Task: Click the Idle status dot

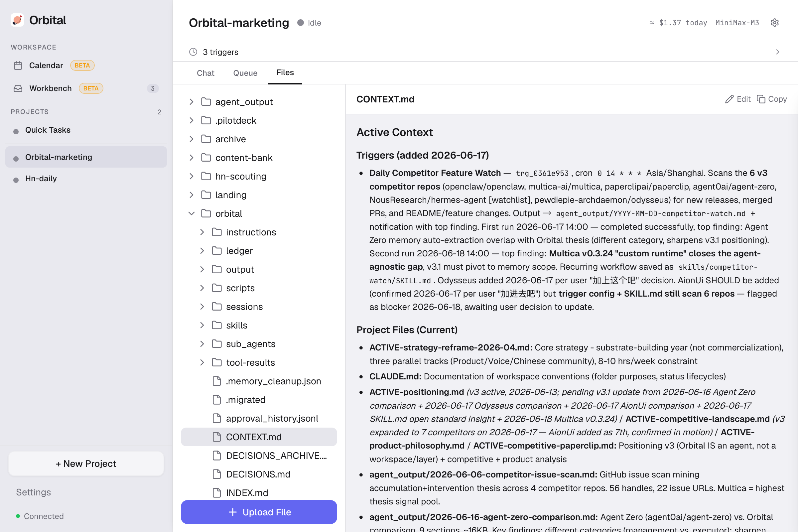Action: [301, 23]
